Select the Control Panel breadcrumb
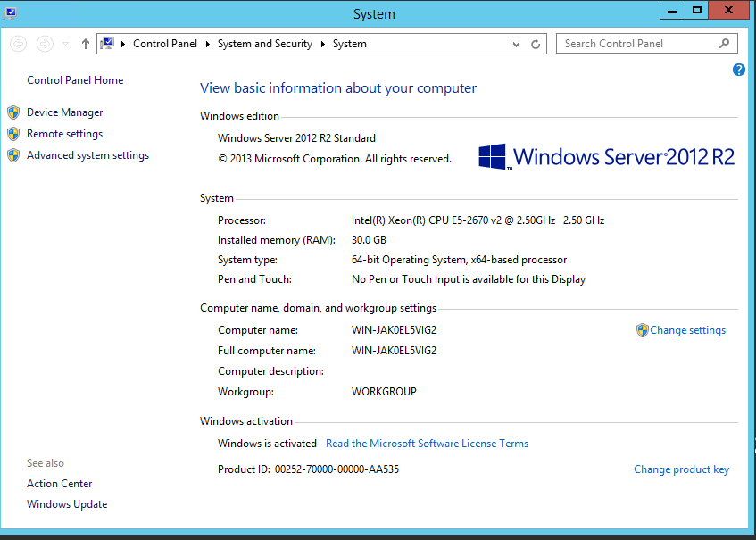Screen dimensions: 756x540 click(x=165, y=44)
